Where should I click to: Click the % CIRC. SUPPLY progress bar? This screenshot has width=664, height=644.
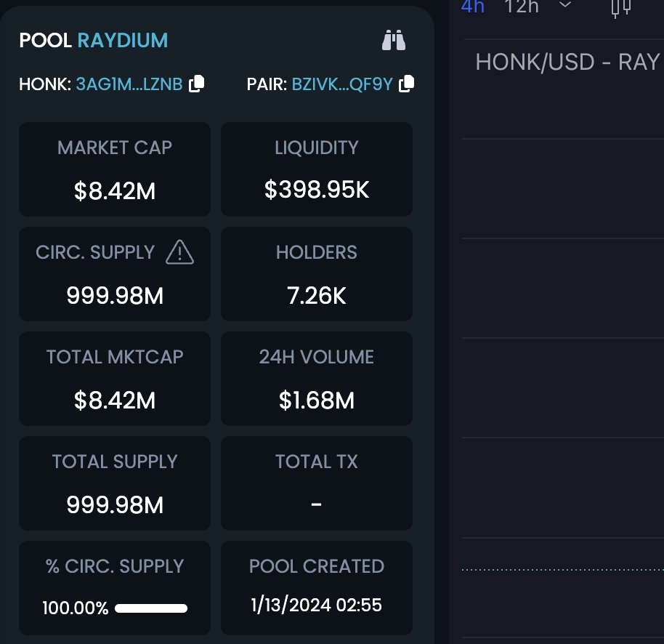tap(150, 608)
